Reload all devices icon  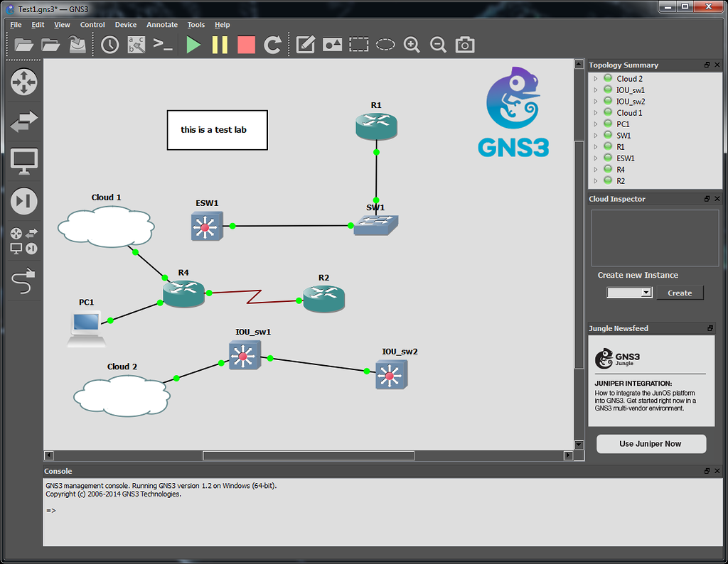tap(272, 45)
